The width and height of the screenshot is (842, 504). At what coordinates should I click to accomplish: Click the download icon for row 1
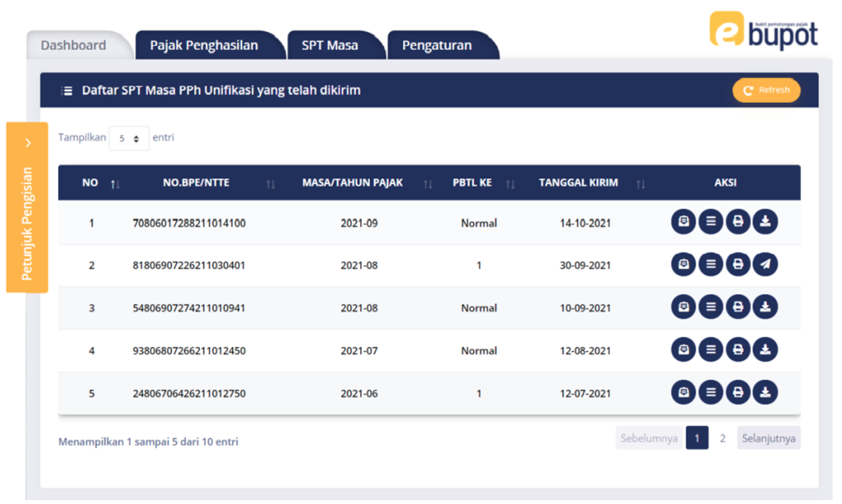766,222
